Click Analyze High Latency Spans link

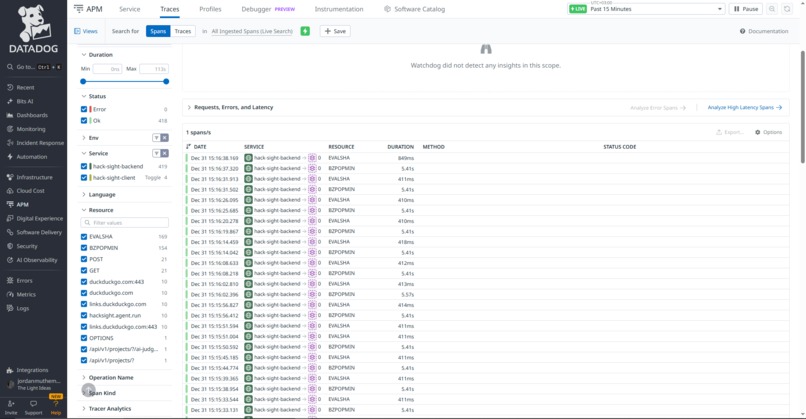click(x=745, y=107)
